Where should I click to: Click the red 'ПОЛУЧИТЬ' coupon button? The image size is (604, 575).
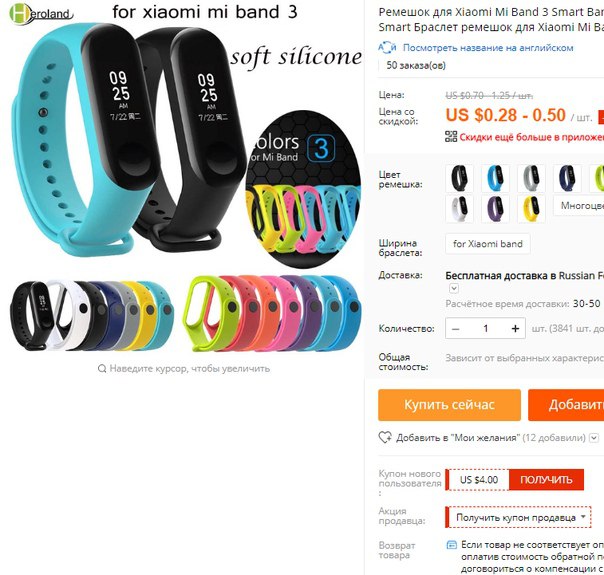coord(546,480)
